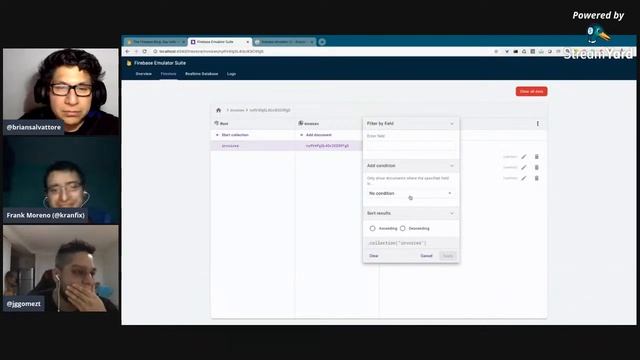Delete the second field with trash icon
640x360 pixels.
[x=537, y=167]
